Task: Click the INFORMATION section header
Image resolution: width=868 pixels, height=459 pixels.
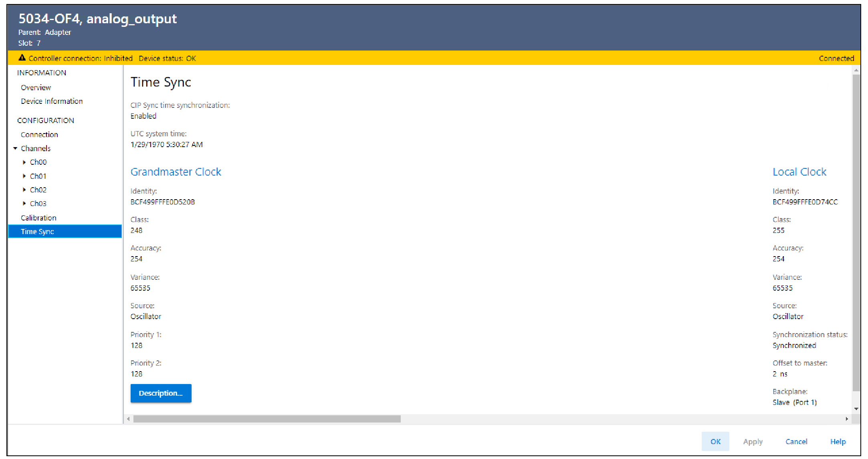Action: 42,73
